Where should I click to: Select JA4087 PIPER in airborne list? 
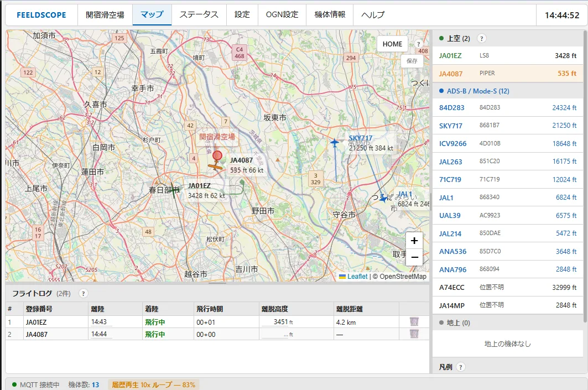point(508,74)
